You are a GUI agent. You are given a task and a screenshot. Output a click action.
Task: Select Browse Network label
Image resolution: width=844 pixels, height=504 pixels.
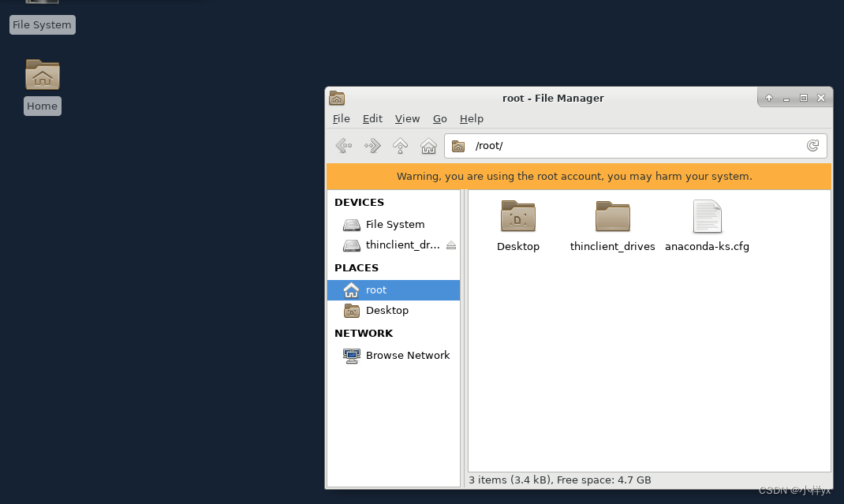[x=408, y=356]
